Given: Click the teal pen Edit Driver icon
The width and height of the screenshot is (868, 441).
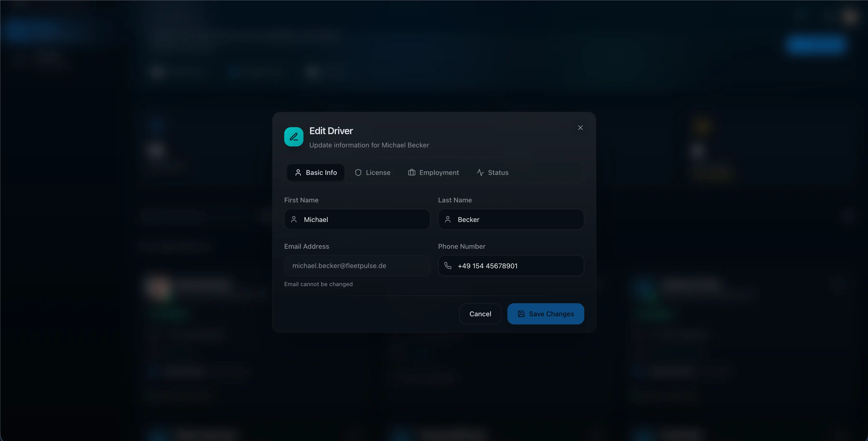Looking at the screenshot, I should [293, 137].
